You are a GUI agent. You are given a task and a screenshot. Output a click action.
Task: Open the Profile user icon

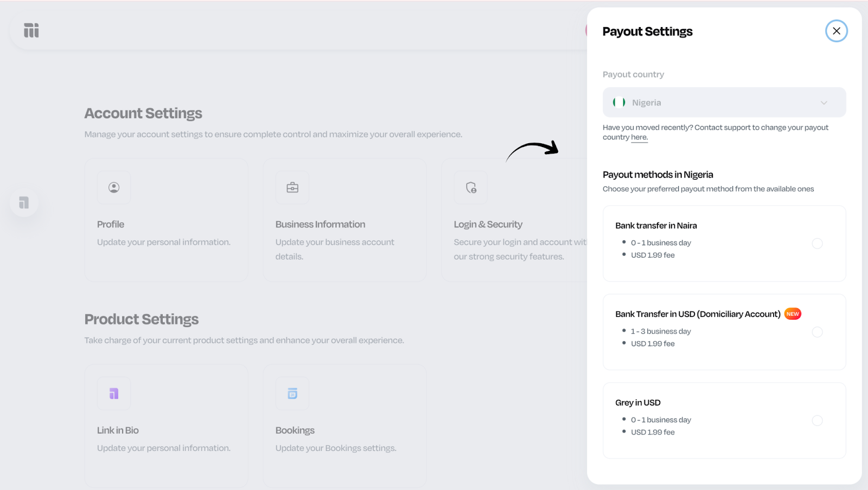coord(114,188)
